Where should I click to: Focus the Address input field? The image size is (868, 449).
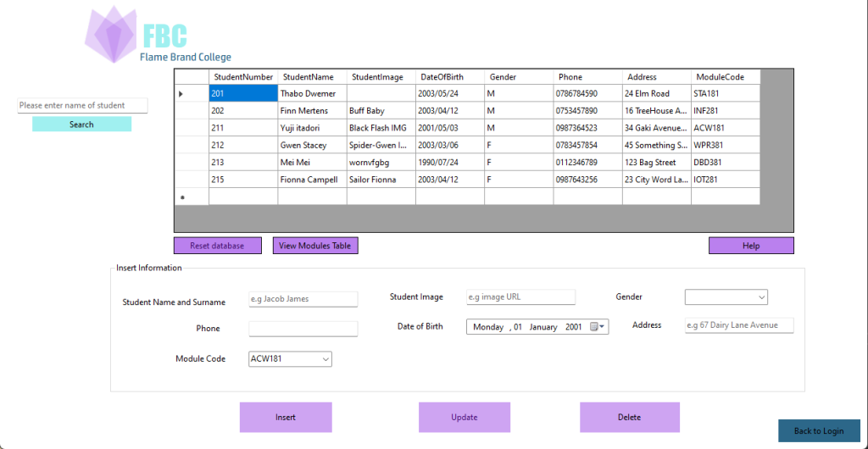tap(738, 325)
